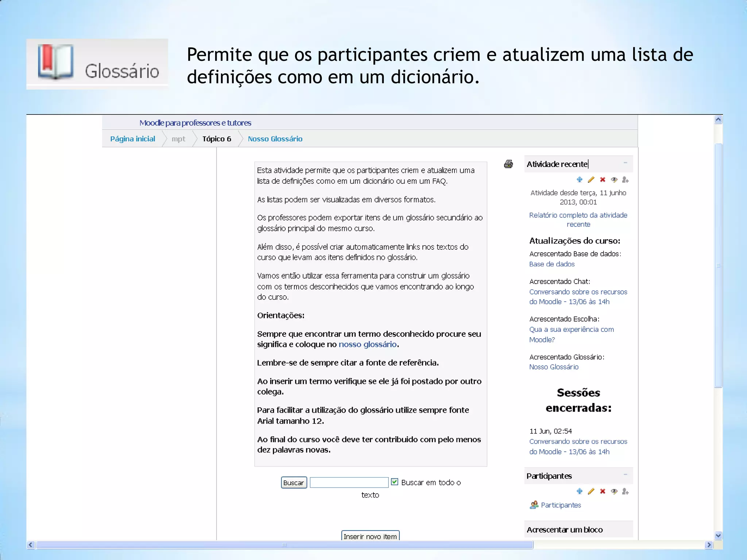This screenshot has height=560, width=747.
Task: Open 'Qua a sua experiência com Moodle?' link
Action: coord(572,334)
